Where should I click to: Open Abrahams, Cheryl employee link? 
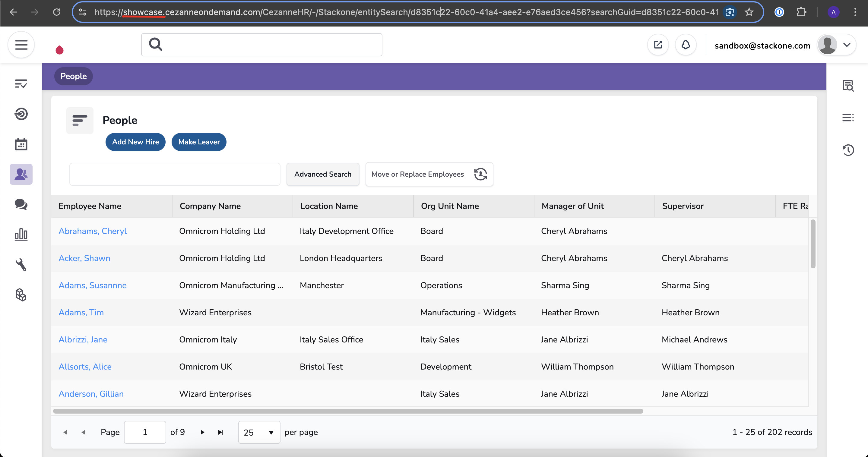92,231
